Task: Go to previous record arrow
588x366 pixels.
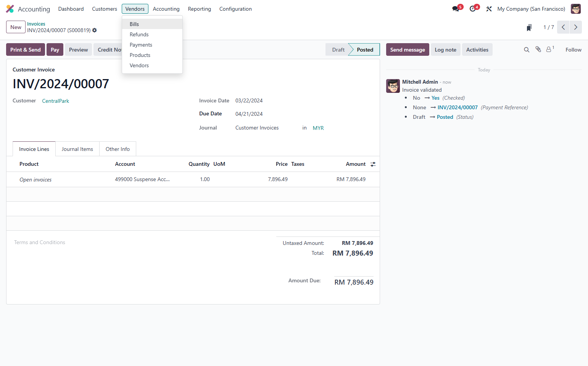Action: tap(563, 27)
